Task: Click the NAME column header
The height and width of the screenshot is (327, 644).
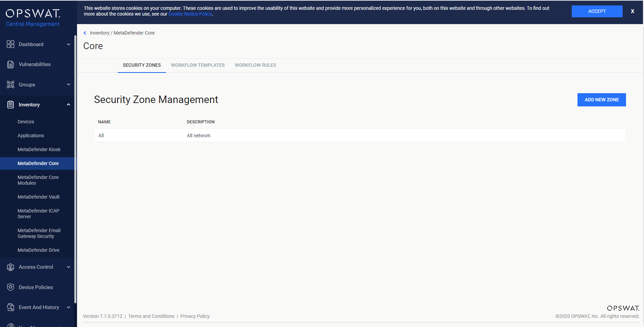Action: [104, 122]
